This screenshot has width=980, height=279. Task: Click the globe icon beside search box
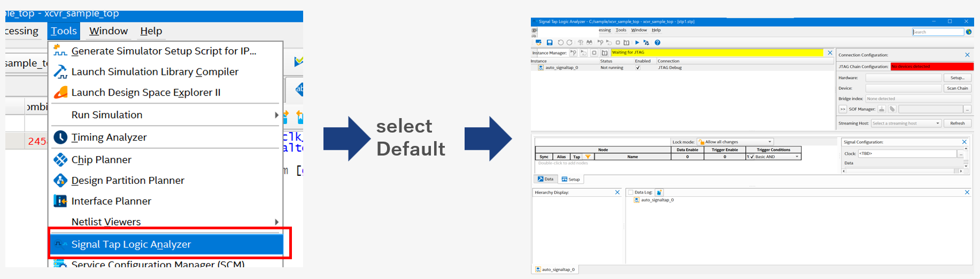click(969, 32)
